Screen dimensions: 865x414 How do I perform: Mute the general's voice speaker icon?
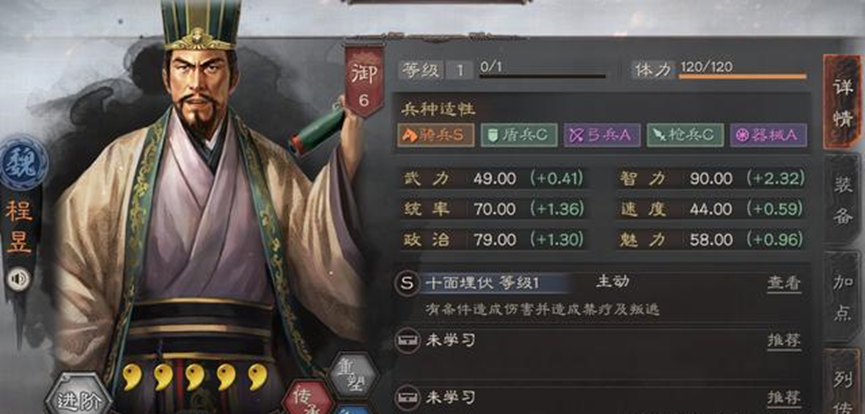tap(18, 279)
